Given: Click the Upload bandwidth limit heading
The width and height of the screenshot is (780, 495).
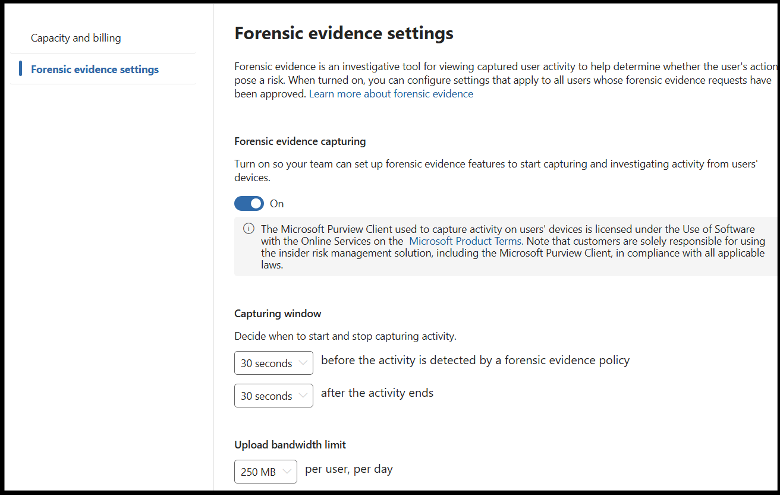Looking at the screenshot, I should (x=290, y=445).
